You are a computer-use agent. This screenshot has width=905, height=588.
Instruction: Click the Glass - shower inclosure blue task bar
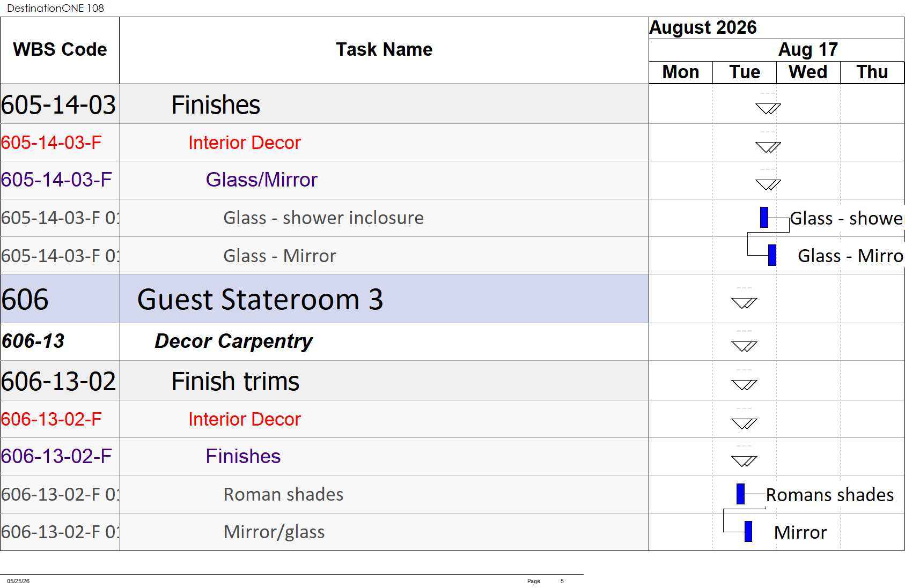(764, 217)
